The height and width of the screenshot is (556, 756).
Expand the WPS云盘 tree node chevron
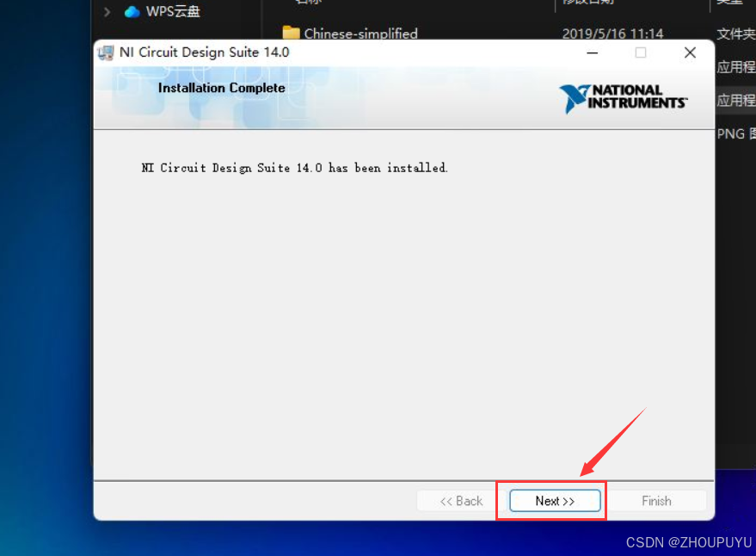click(x=107, y=11)
